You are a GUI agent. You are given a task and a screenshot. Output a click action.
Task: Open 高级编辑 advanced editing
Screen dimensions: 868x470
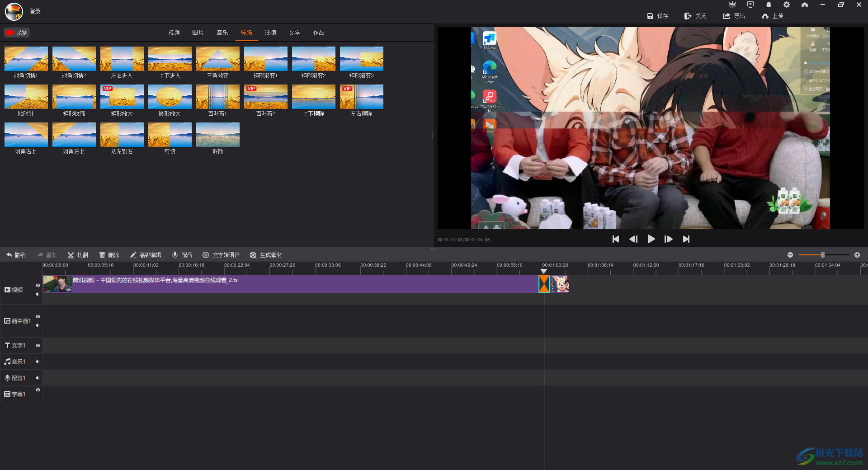pos(146,255)
